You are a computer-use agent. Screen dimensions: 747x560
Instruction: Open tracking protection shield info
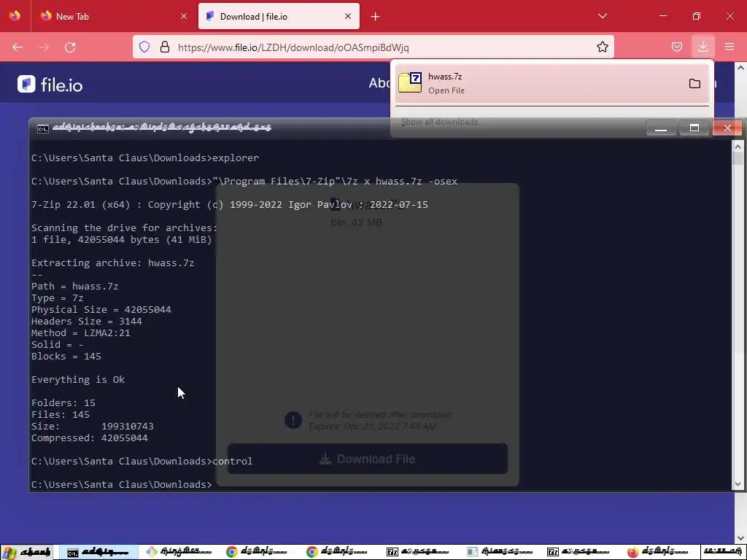point(144,47)
